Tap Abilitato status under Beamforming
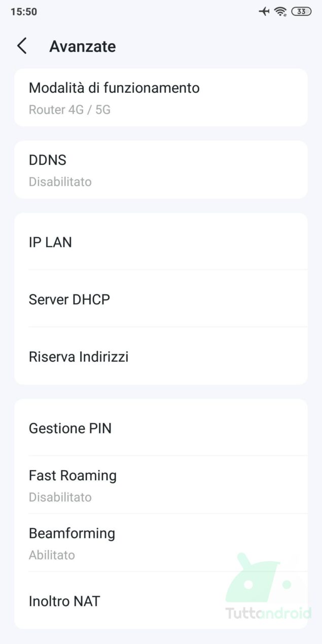This screenshot has height=644, width=322. 52,555
